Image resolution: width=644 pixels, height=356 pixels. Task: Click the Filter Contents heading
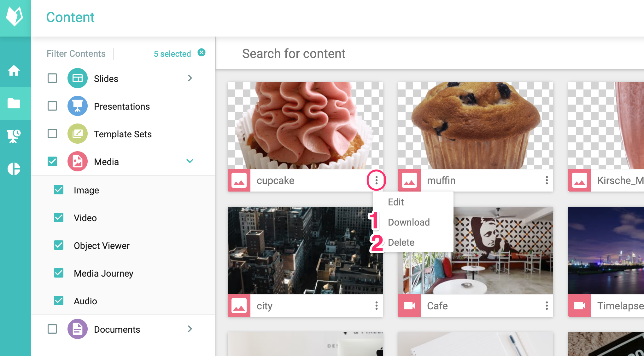point(76,54)
